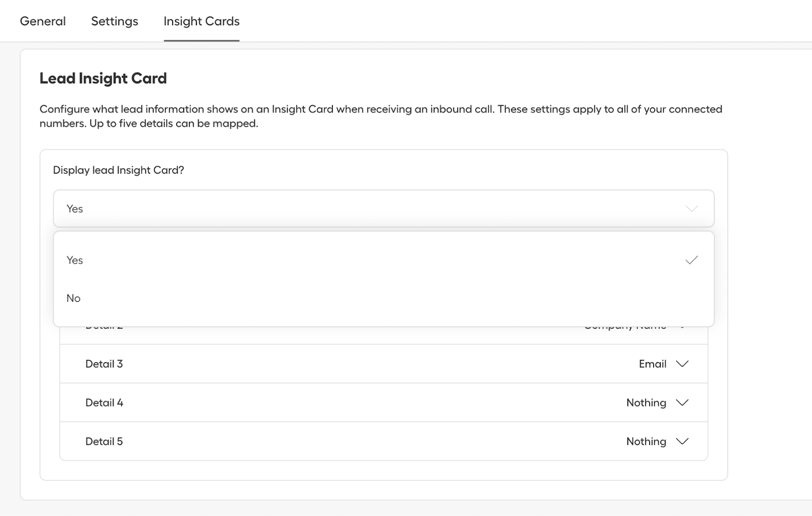Click the Lead Insight Card heading
Screen dimensions: 812x516
tap(103, 78)
